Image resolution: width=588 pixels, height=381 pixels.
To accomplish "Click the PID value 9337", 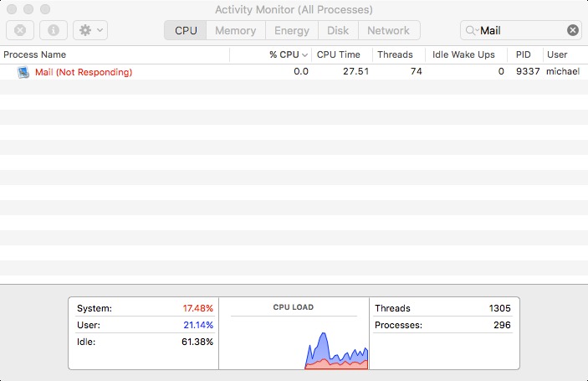I will coord(528,71).
